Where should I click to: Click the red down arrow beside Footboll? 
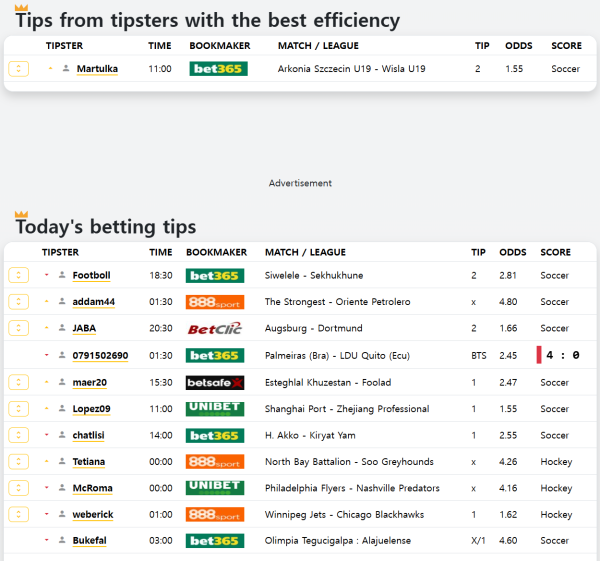tap(47, 275)
